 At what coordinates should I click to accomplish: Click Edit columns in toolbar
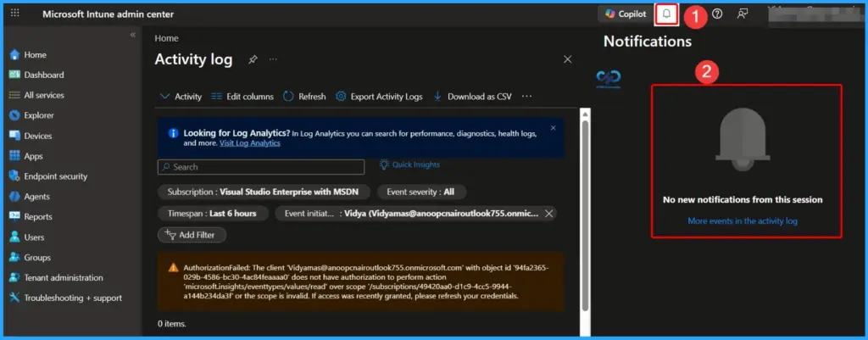(242, 97)
